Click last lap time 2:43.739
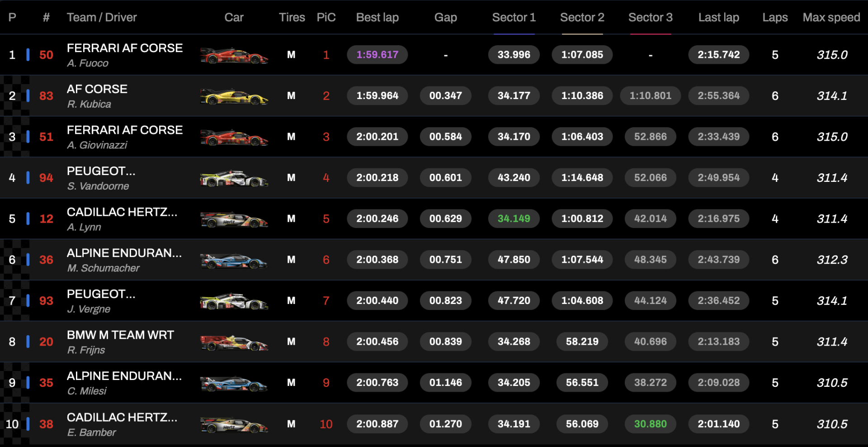The image size is (868, 447). click(x=719, y=260)
